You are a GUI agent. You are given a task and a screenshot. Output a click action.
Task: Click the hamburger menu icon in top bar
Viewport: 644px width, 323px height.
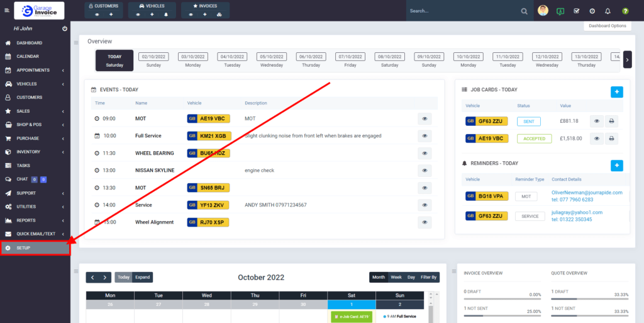pyautogui.click(x=7, y=11)
